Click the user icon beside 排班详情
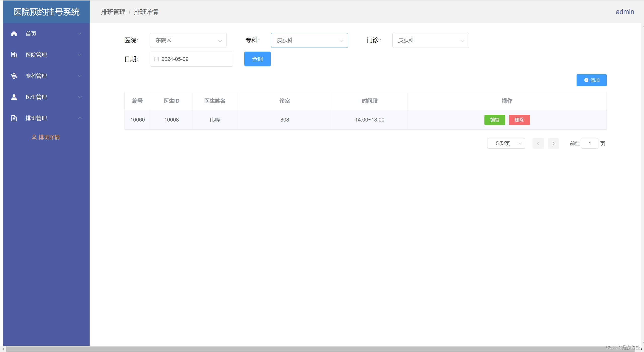The image size is (644, 352). pos(34,137)
